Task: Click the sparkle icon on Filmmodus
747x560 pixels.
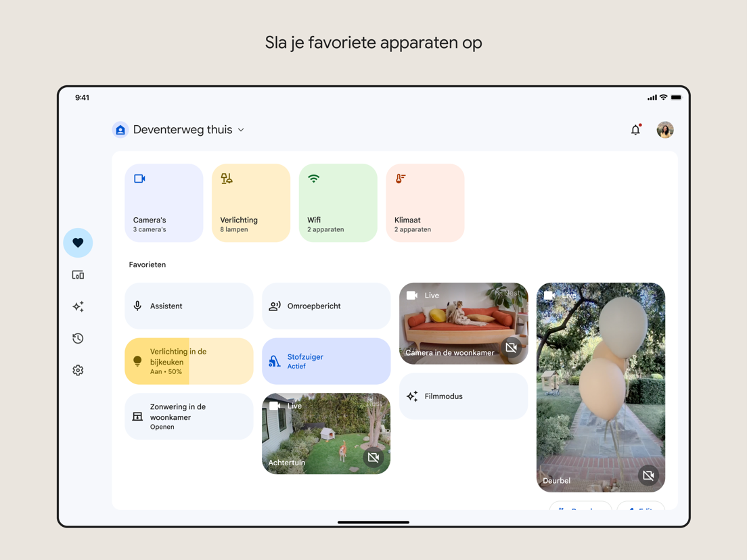Action: [x=412, y=396]
